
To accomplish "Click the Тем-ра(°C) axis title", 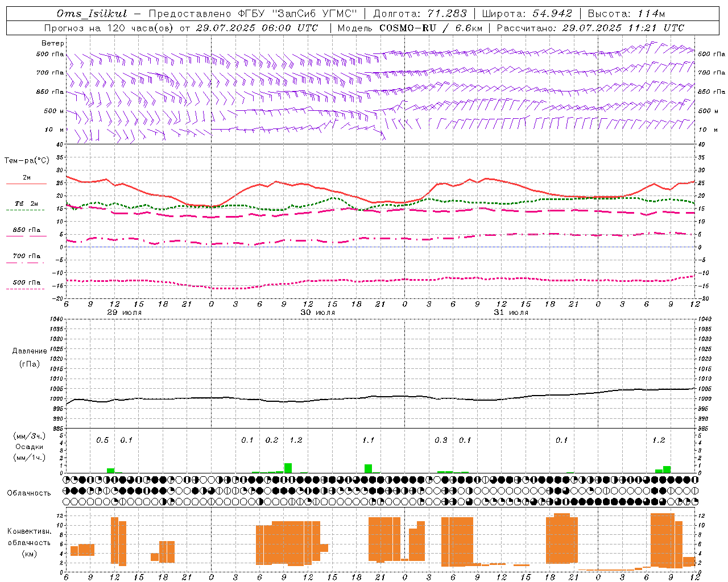I will click(x=27, y=161).
